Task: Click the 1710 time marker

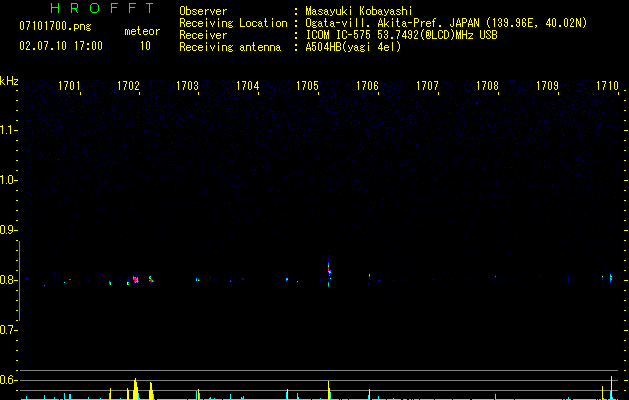Action: [607, 86]
